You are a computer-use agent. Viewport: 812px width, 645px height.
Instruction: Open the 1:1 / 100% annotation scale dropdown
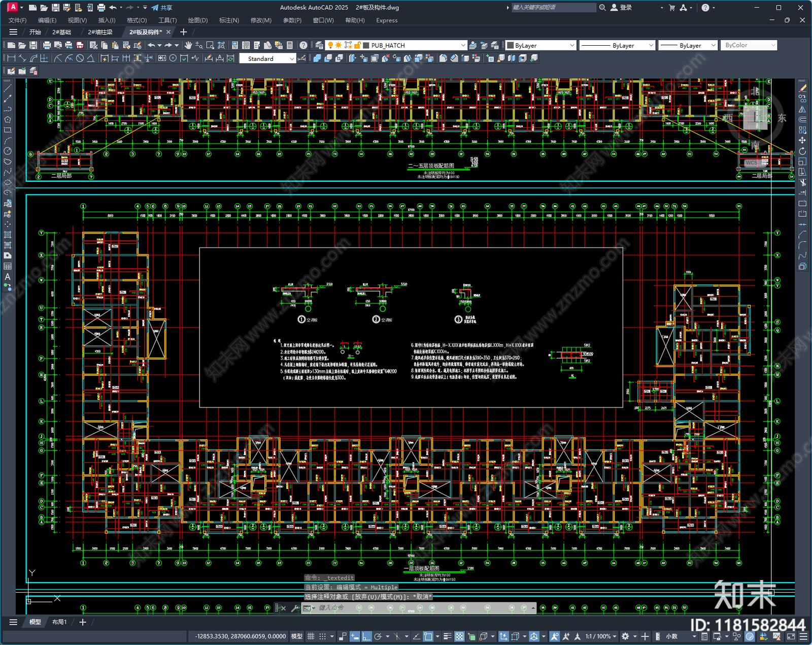[601, 636]
